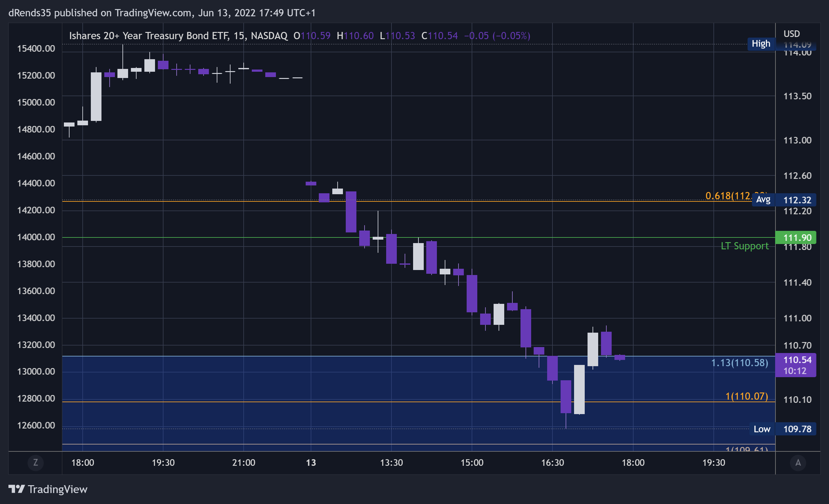The width and height of the screenshot is (829, 504).
Task: Click the 13:30 time axis label
Action: pos(391,463)
